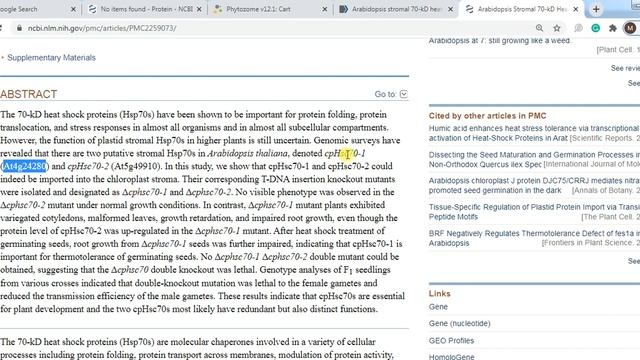Image resolution: width=640 pixels, height=360 pixels.
Task: Click the green Grammarly extension icon
Action: click(596, 28)
